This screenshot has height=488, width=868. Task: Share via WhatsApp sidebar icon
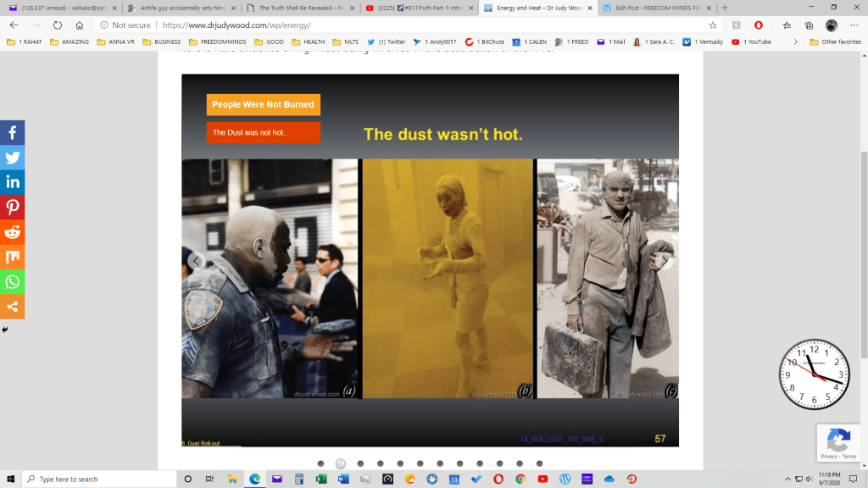pyautogui.click(x=13, y=281)
